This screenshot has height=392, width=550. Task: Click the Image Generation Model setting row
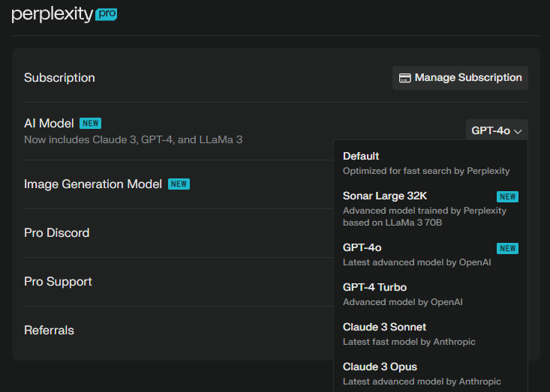[x=93, y=184]
